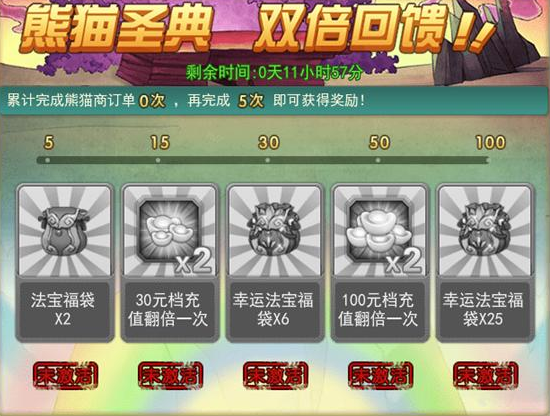Choose the 幸运法宝福袋X25 bag icon
The height and width of the screenshot is (416, 550).
click(484, 230)
